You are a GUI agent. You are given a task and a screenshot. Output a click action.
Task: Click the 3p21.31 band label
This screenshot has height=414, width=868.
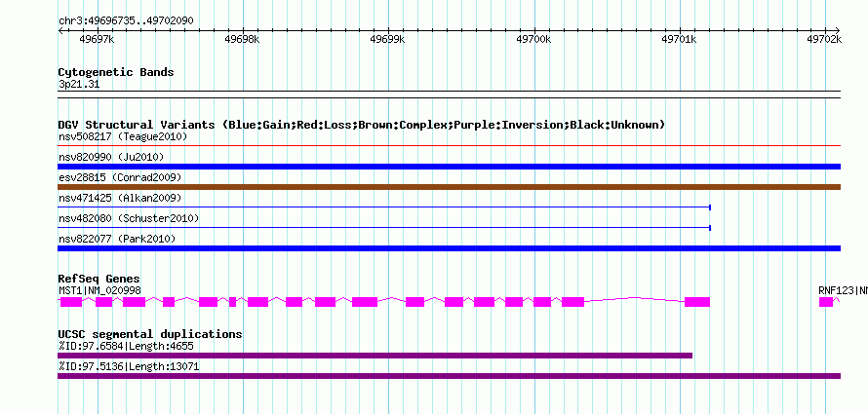[x=79, y=85]
